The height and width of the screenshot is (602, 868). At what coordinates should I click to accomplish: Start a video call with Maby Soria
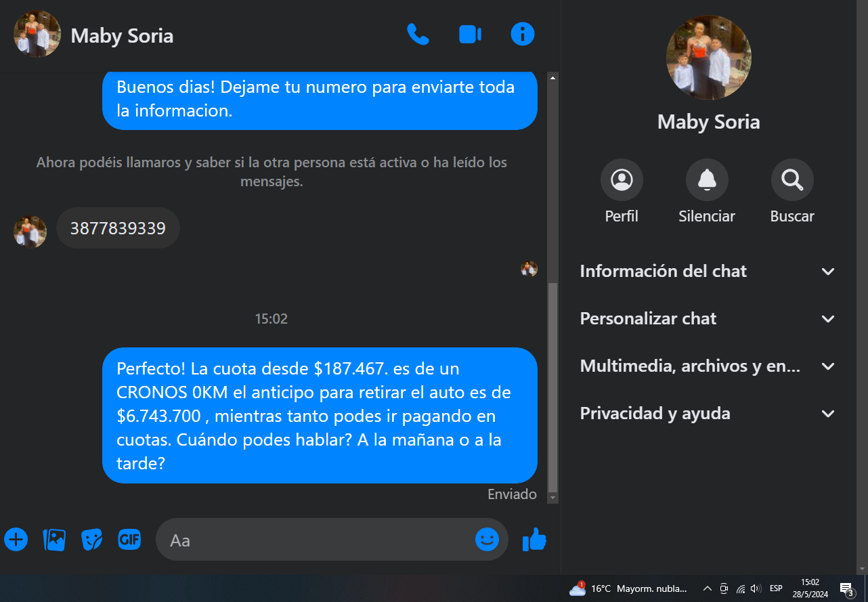pyautogui.click(x=470, y=35)
